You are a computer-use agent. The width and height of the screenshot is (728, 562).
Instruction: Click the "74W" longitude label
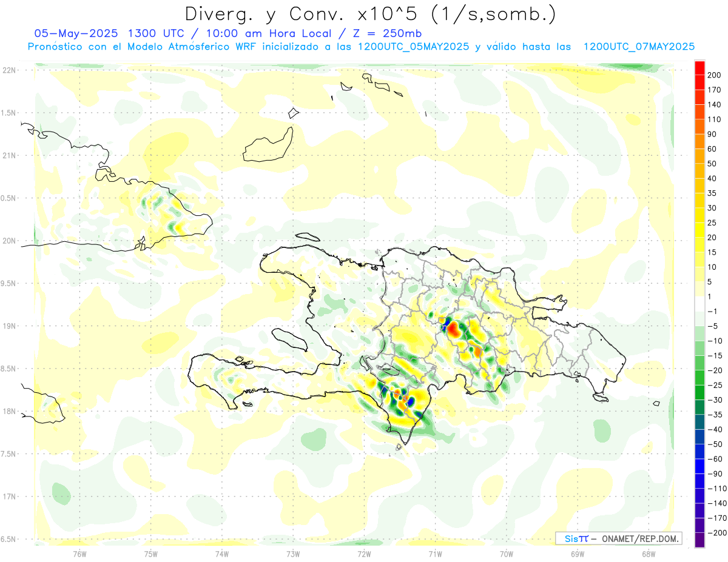pos(222,553)
